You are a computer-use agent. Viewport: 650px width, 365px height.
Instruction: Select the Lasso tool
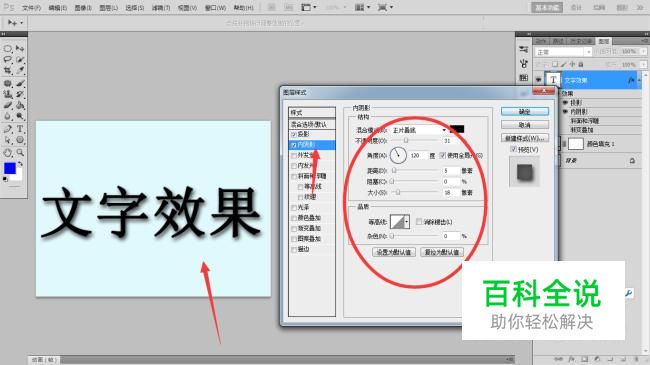(x=8, y=60)
